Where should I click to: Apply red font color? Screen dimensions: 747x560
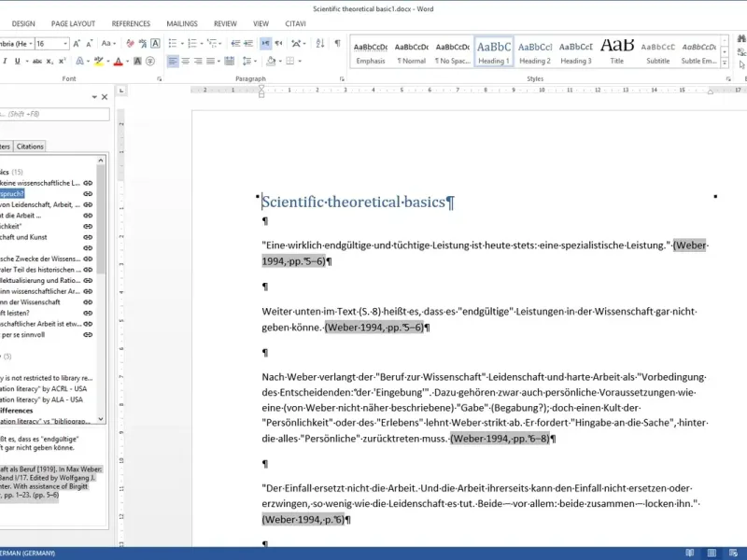point(119,62)
